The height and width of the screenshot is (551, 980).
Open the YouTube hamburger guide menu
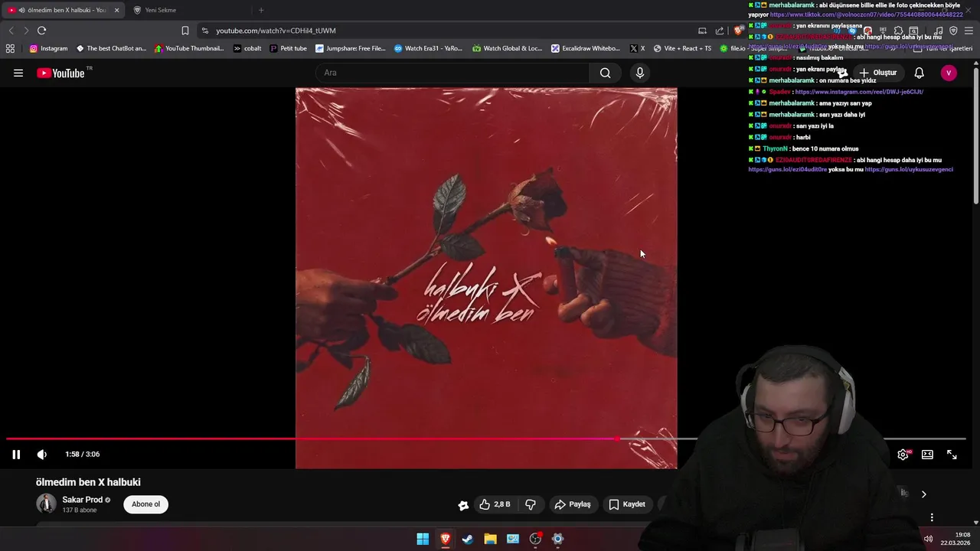click(x=18, y=73)
